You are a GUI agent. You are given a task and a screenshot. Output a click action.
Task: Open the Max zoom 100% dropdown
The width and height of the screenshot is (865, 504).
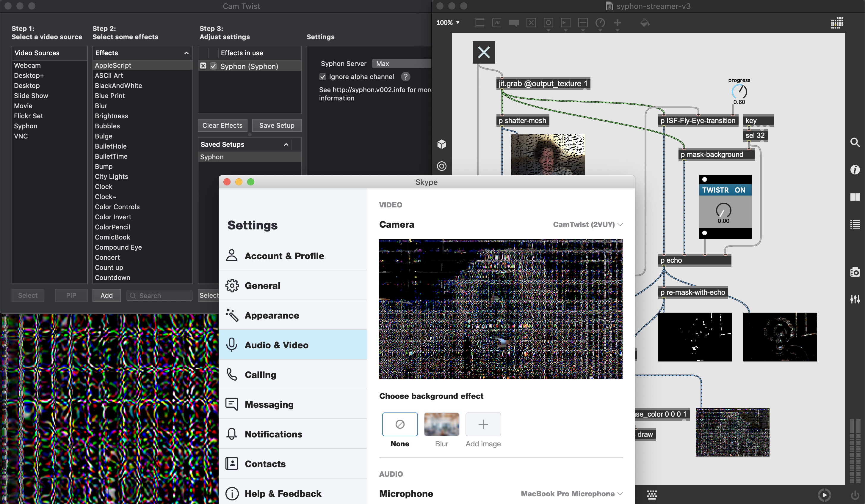(x=448, y=23)
